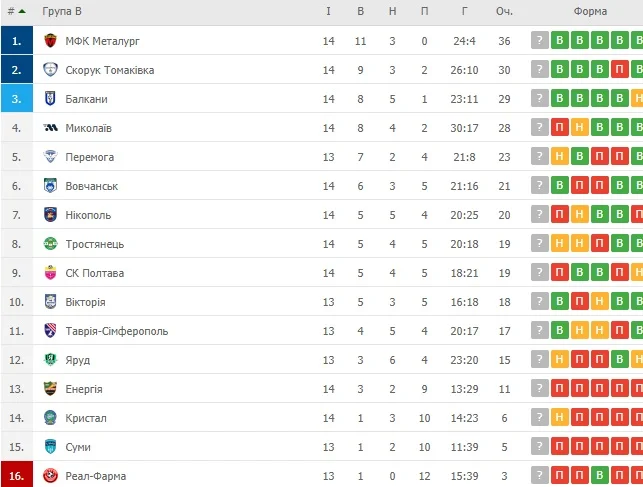The width and height of the screenshot is (643, 487).
Task: Click the blue rank 1 position badge
Action: click(17, 41)
